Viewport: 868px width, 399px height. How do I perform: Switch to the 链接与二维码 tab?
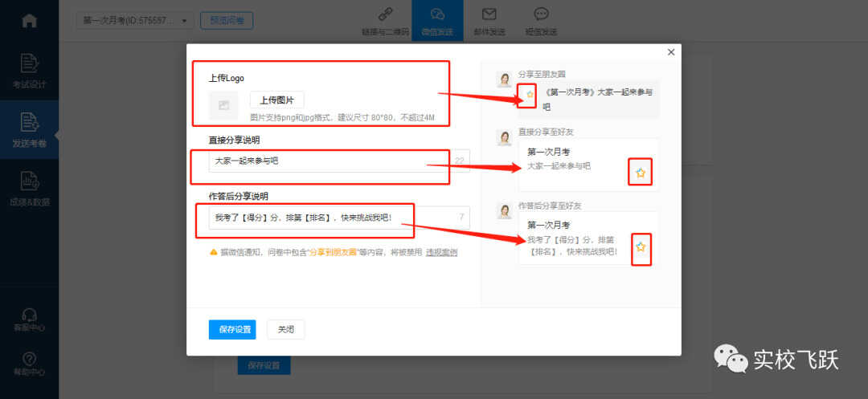pyautogui.click(x=385, y=21)
